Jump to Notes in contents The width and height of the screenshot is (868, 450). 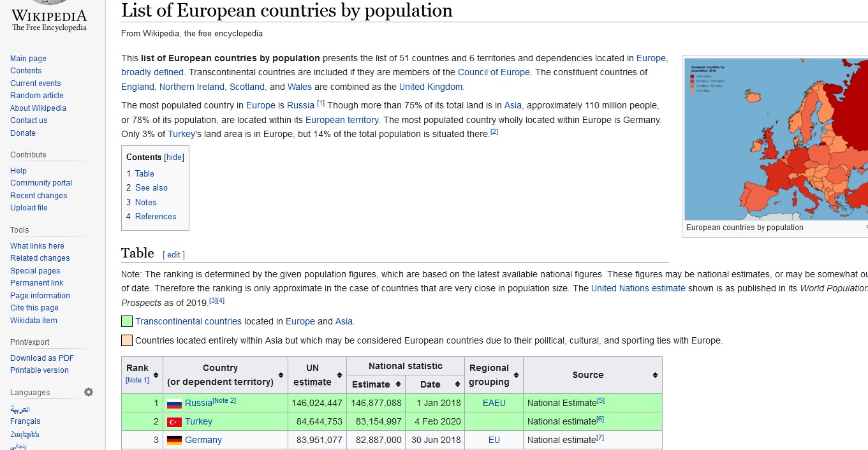pos(145,202)
